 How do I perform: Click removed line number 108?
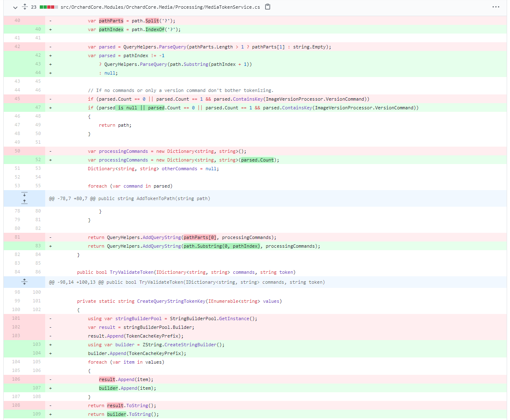[16, 406]
